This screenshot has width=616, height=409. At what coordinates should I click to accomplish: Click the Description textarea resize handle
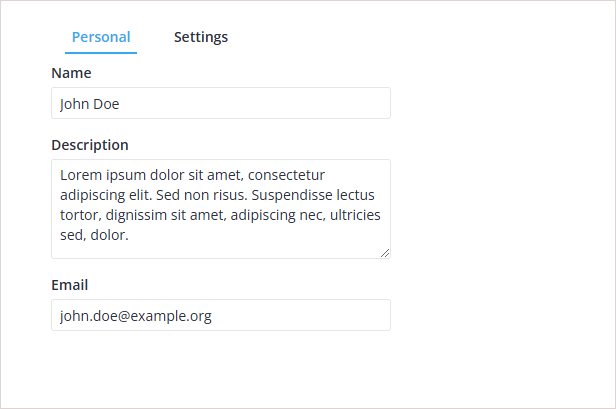[x=385, y=253]
